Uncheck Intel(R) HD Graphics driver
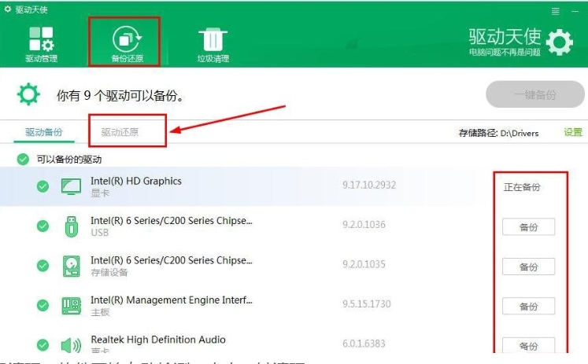Image resolution: width=588 pixels, height=364 pixels. [x=43, y=186]
